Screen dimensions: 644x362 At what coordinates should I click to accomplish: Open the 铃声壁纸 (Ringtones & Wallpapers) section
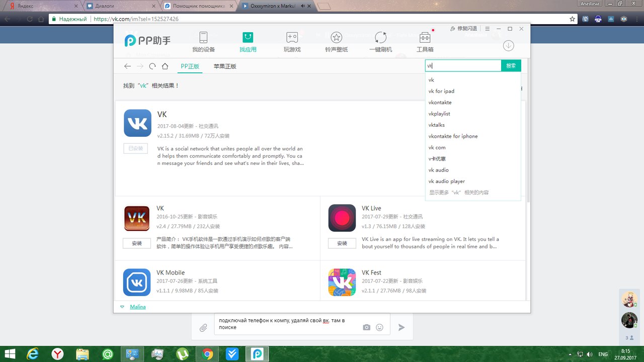336,42
